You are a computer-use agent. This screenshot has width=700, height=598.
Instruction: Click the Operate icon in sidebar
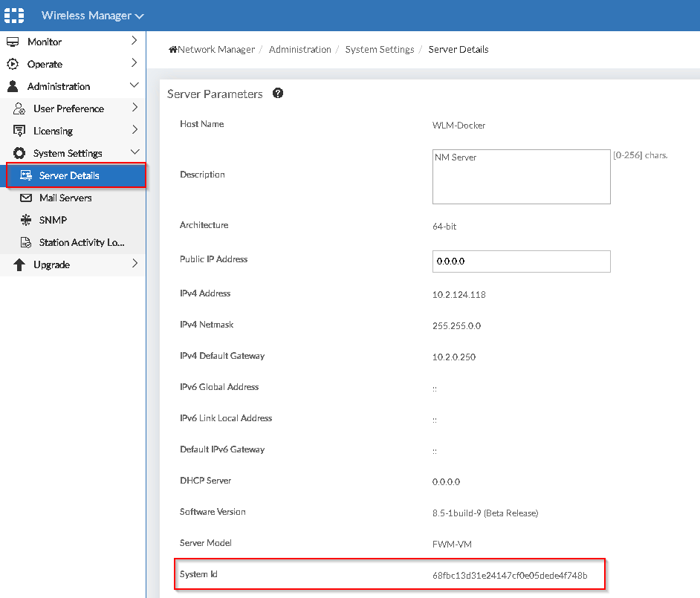pos(13,65)
